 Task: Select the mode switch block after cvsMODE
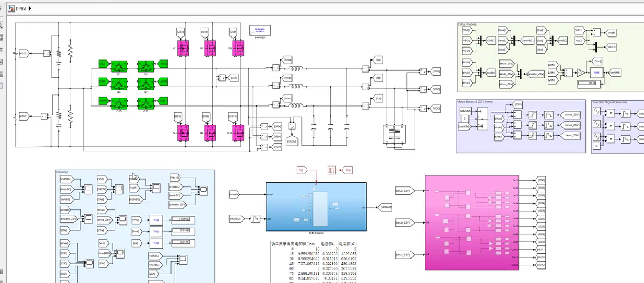coord(483,119)
